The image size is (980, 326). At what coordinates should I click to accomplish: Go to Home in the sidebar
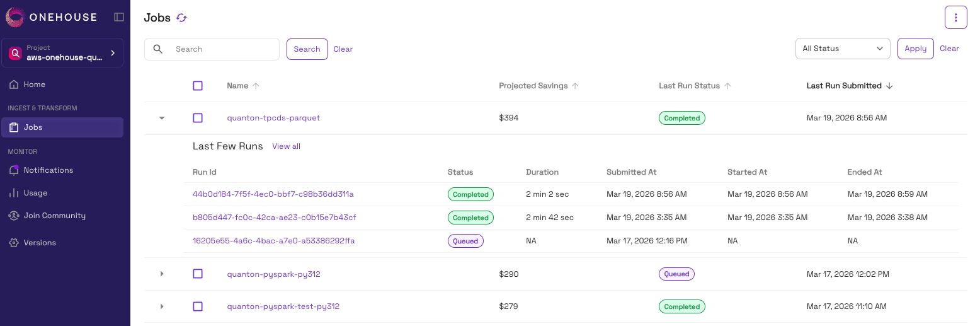point(34,84)
